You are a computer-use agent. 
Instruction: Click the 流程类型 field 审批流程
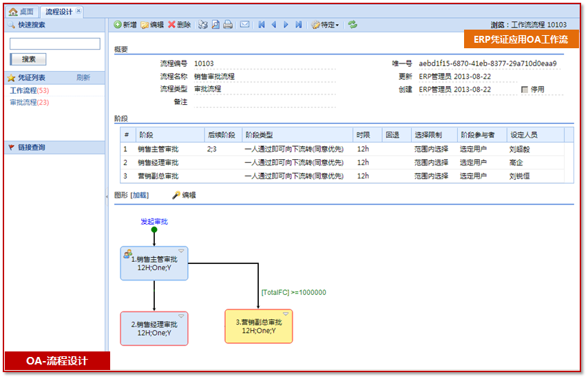click(264, 89)
